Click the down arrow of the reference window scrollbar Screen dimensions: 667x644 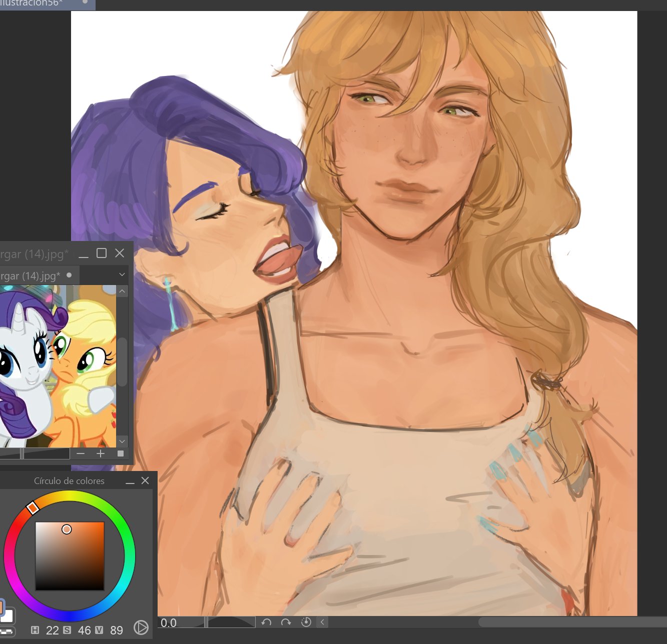coord(122,441)
